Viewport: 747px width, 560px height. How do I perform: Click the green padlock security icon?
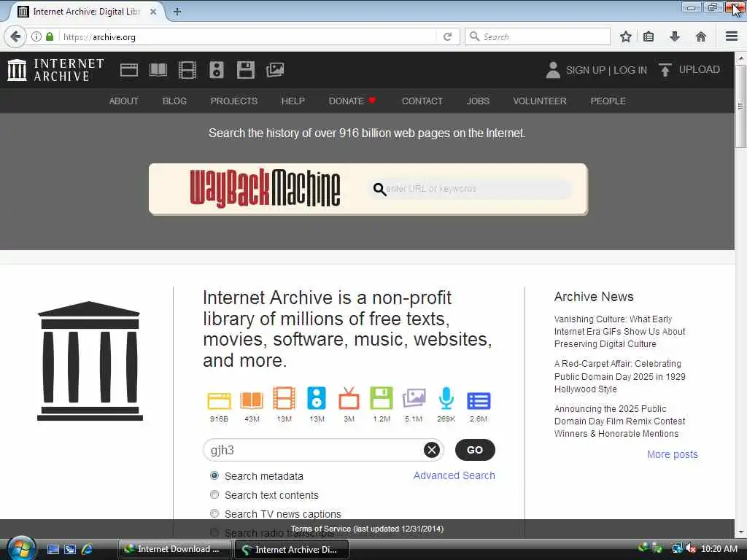[50, 36]
